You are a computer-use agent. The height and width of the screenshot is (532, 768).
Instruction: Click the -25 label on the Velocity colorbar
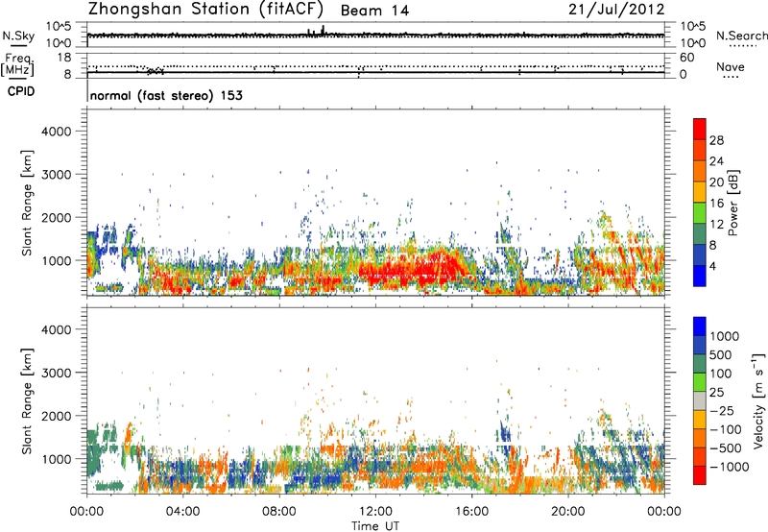click(723, 410)
